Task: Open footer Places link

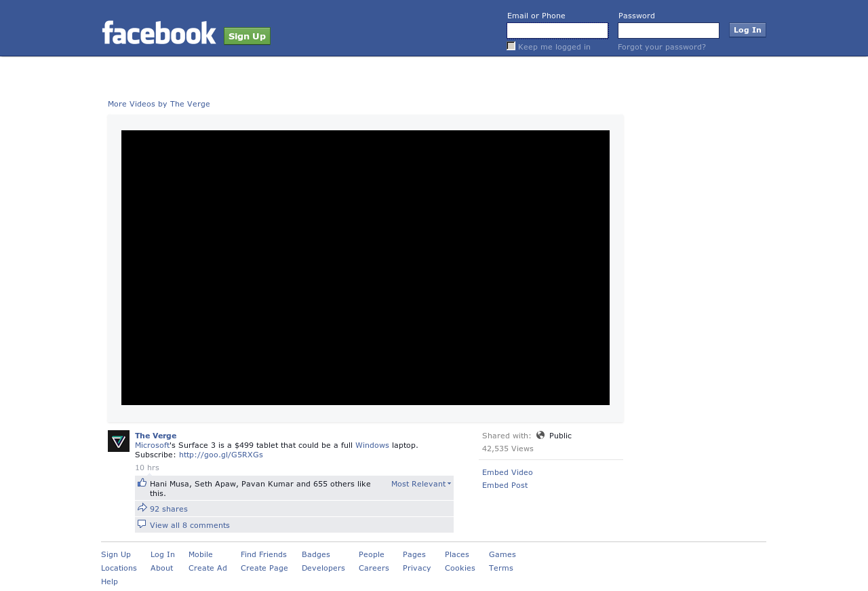Action: point(457,554)
